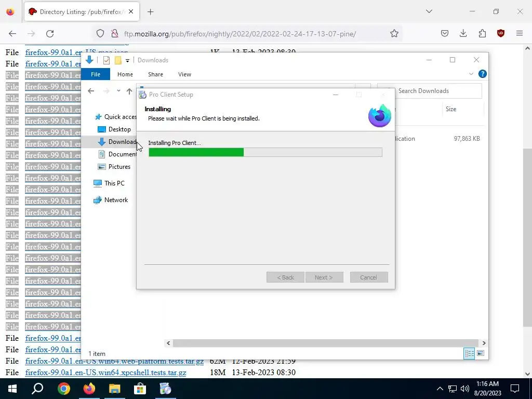The image size is (532, 399).
Task: Launch Chrome from taskbar
Action: point(63,389)
